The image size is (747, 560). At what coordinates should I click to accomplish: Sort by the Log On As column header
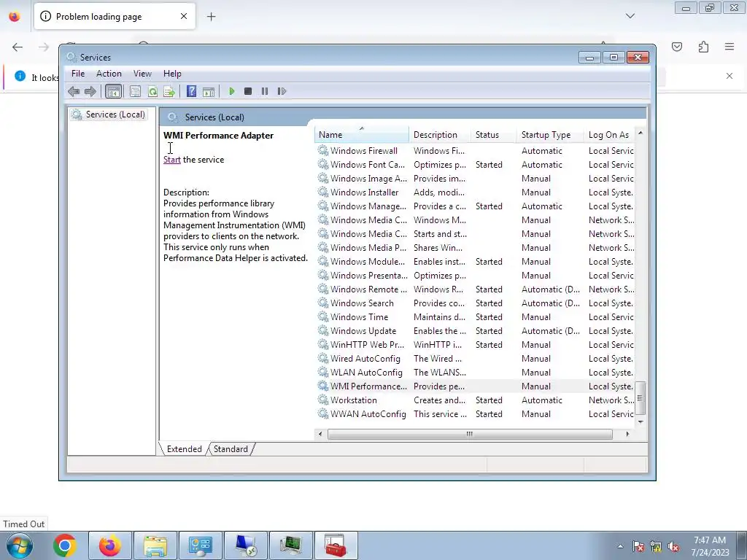click(x=609, y=135)
